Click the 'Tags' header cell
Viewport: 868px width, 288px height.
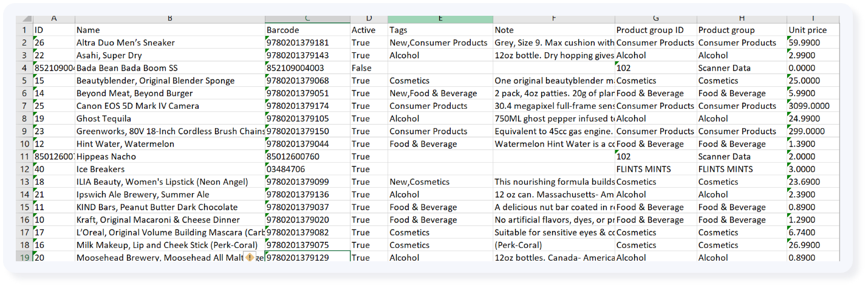click(440, 30)
